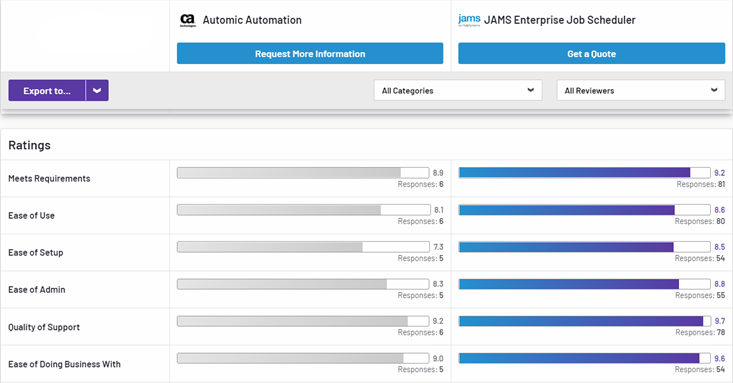The image size is (733, 383).
Task: Select Ease of Doing Business With label
Action: pos(65,364)
